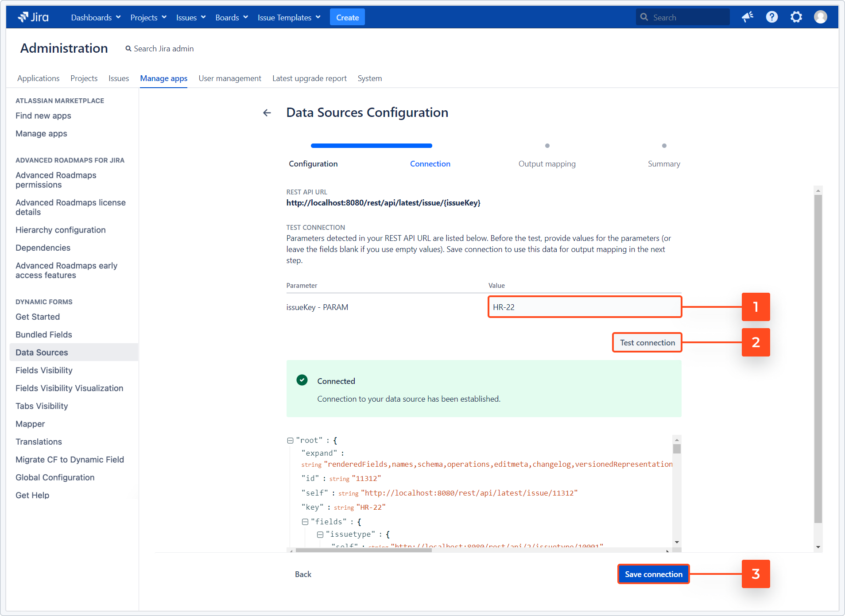Click the green Connected checkmark icon
845x616 pixels.
302,380
